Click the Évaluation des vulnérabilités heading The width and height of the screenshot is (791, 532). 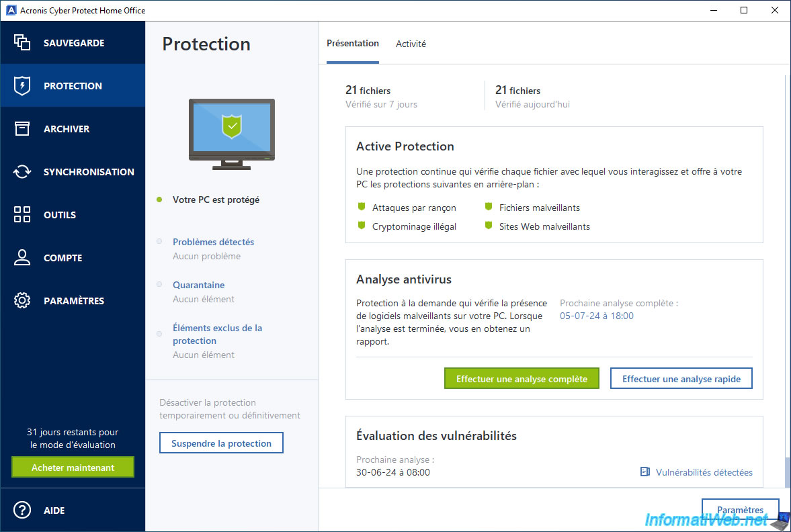tap(436, 436)
